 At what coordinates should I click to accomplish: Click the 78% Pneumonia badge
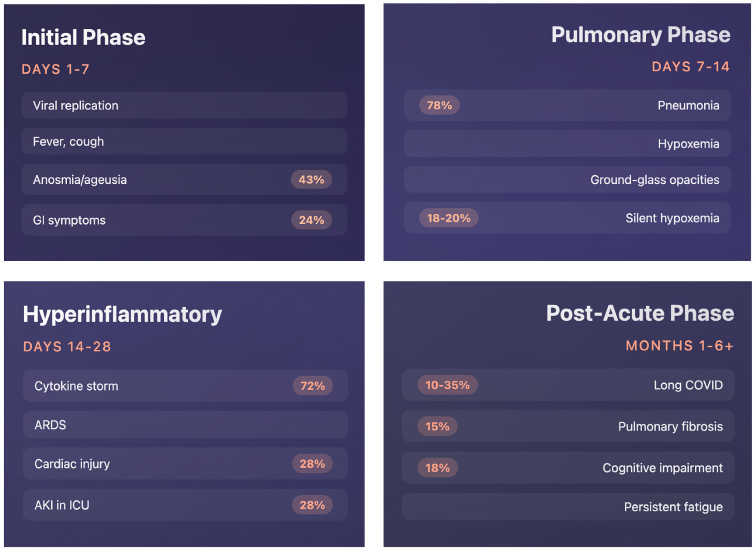coord(439,106)
